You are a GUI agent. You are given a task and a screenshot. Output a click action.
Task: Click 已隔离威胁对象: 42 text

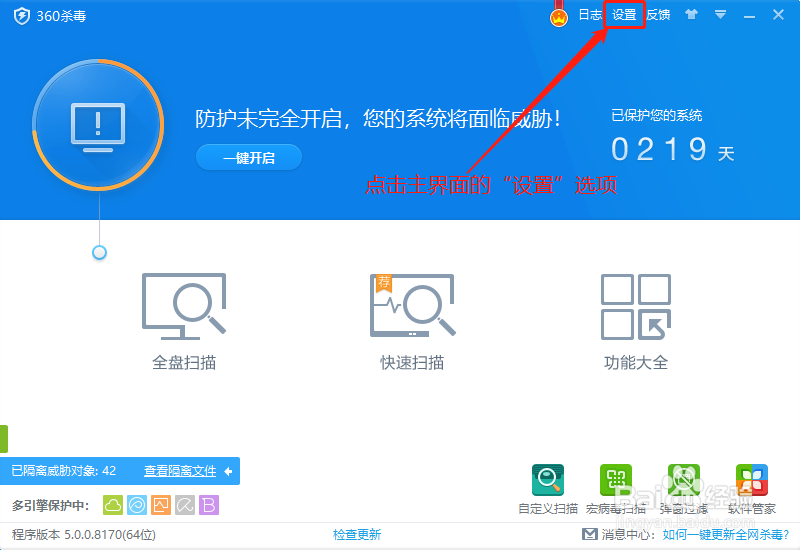64,471
